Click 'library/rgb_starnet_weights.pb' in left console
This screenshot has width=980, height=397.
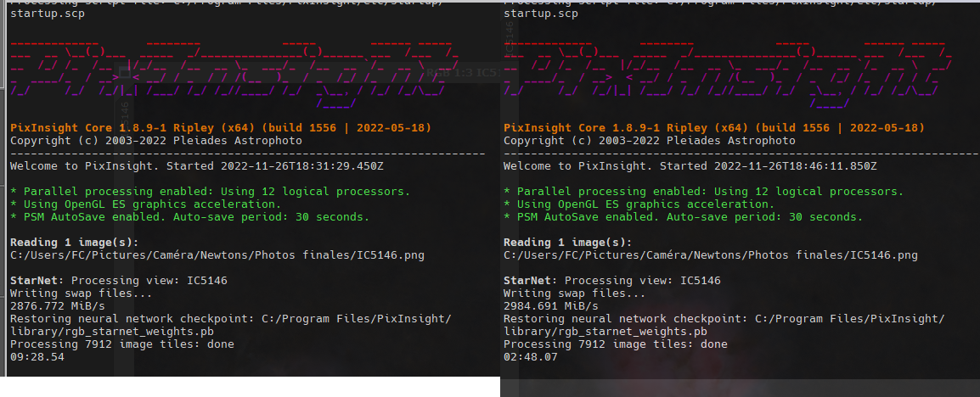click(112, 332)
